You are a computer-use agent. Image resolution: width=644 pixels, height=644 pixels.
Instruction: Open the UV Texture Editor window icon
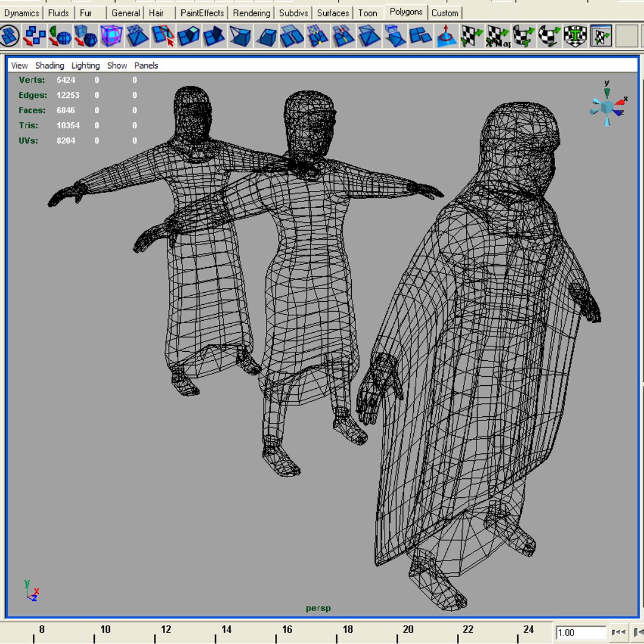[x=600, y=36]
